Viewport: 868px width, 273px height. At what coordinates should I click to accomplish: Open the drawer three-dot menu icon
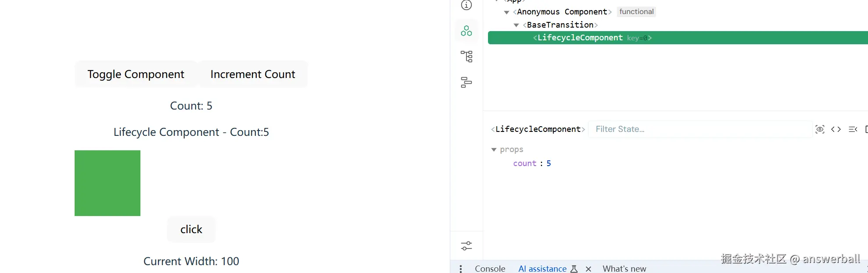pos(461,269)
